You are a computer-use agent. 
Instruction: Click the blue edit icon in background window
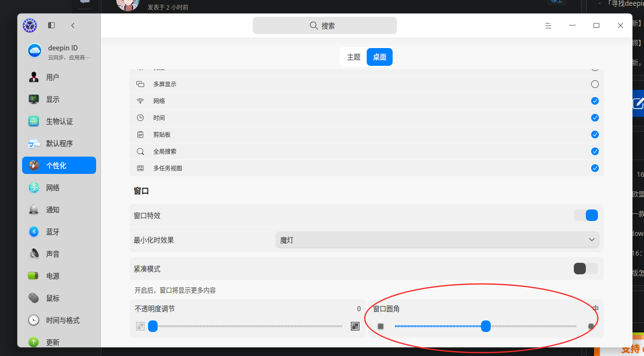click(x=638, y=103)
